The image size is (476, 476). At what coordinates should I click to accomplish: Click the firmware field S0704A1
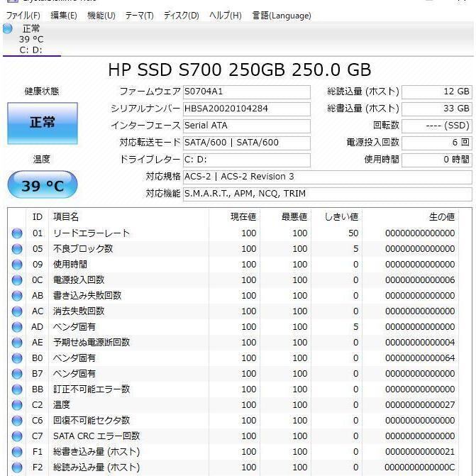pos(246,92)
